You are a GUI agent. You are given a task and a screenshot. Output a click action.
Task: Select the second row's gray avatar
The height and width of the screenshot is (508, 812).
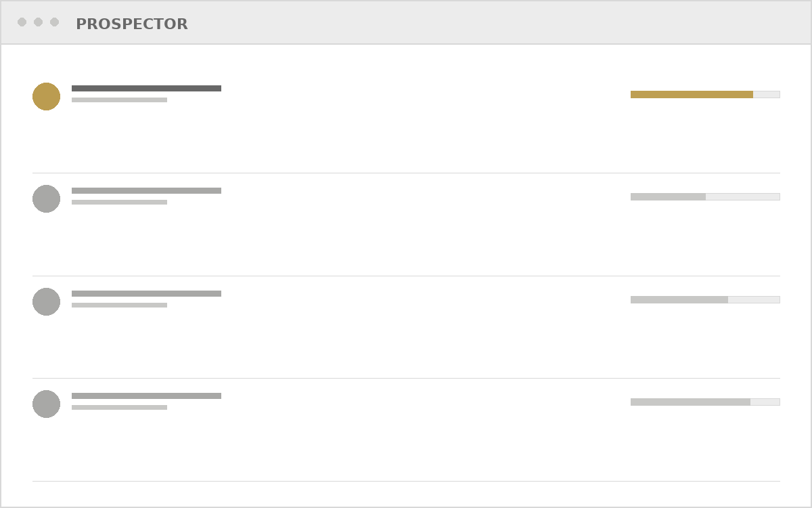[x=46, y=198]
